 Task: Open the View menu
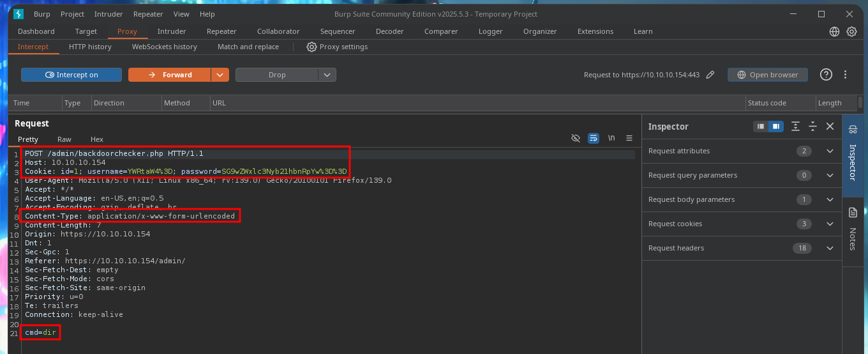(181, 14)
